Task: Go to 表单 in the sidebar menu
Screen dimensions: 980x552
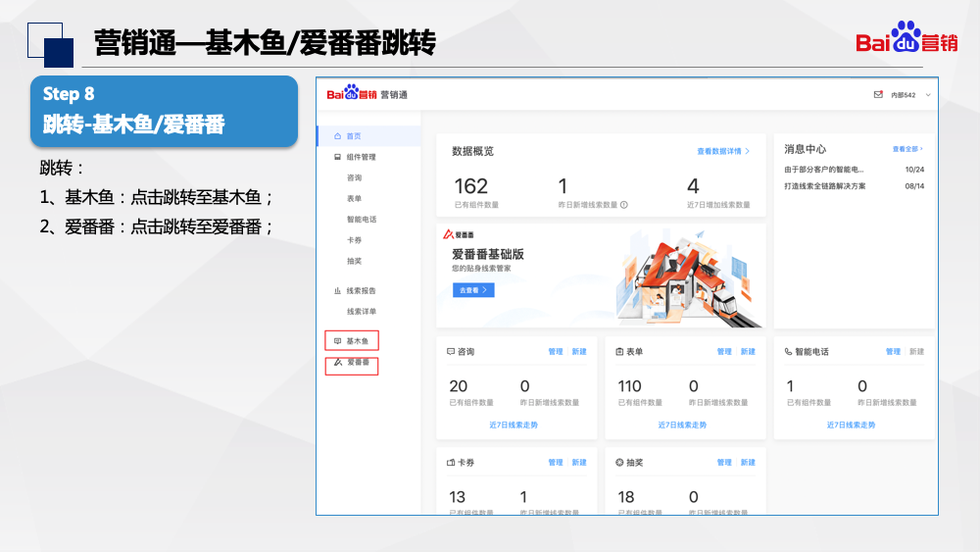Action: (x=355, y=198)
